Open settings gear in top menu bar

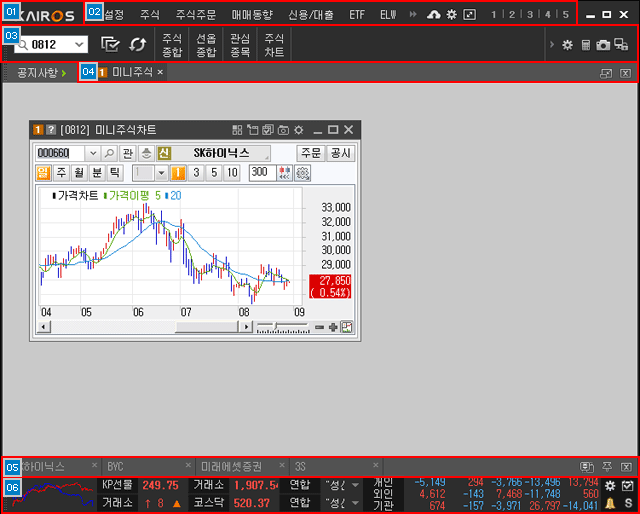click(451, 15)
